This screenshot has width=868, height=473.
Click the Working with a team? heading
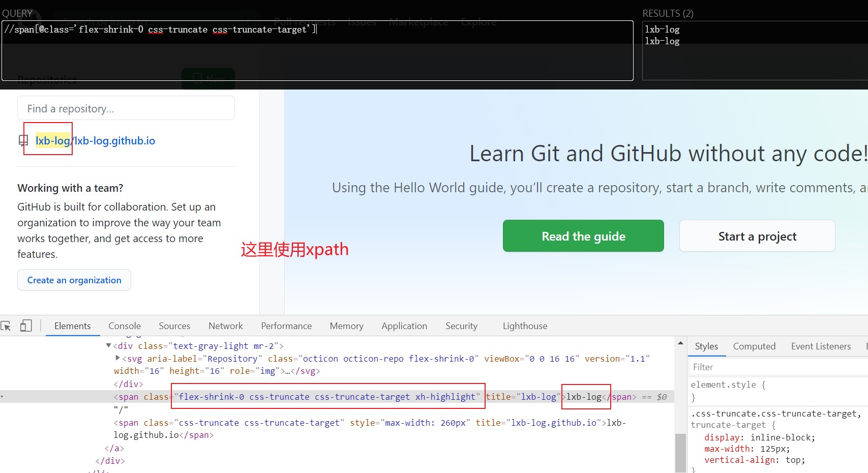coord(70,188)
